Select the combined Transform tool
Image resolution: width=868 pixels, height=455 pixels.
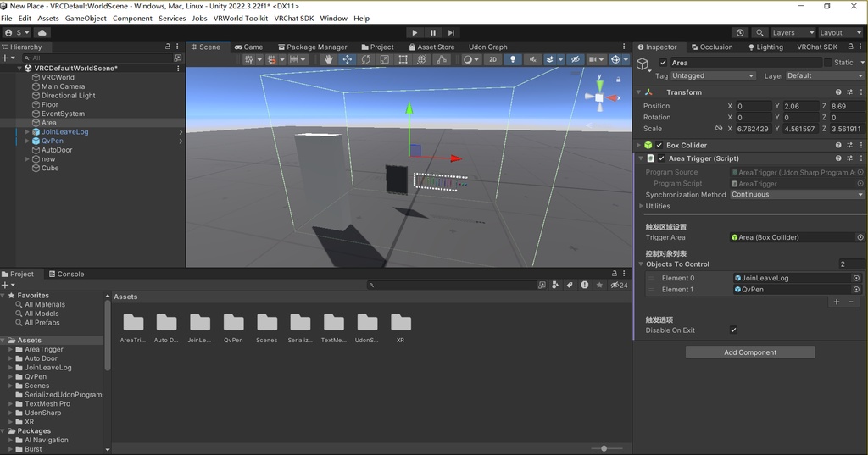422,59
